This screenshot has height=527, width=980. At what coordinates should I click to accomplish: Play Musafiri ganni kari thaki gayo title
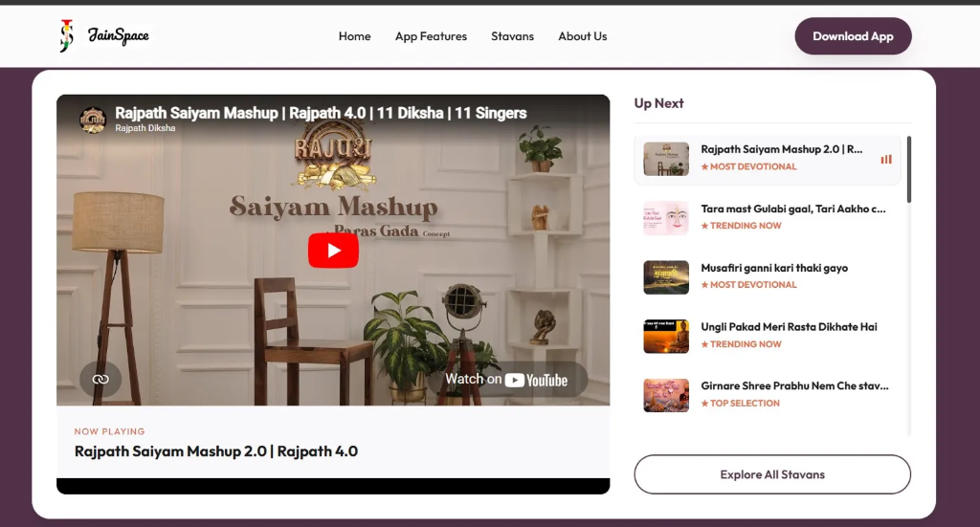point(774,268)
